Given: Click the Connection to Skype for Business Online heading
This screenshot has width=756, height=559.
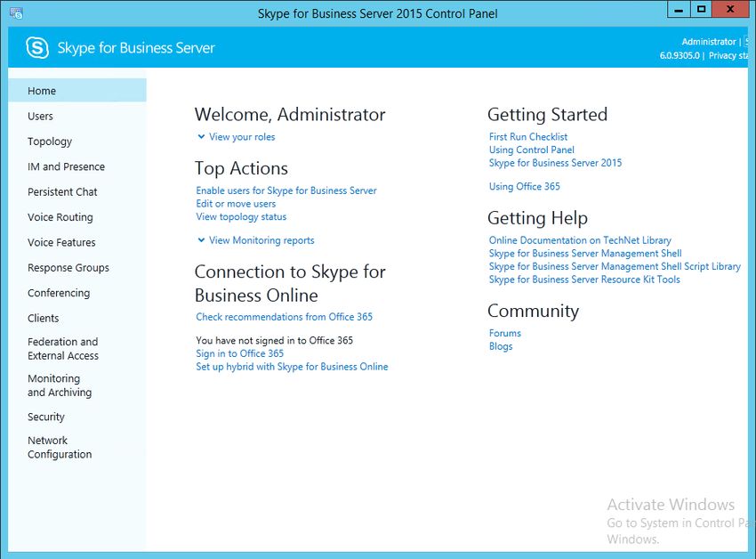Looking at the screenshot, I should [x=290, y=283].
